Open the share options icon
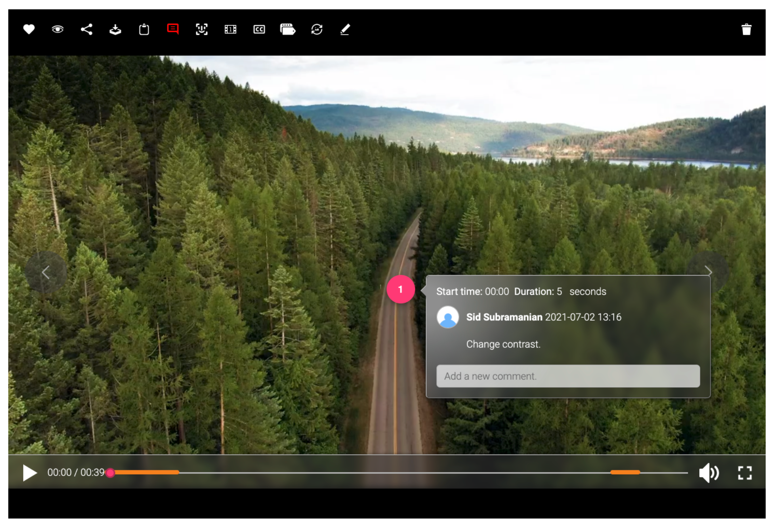This screenshot has width=775, height=532. pyautogui.click(x=87, y=30)
